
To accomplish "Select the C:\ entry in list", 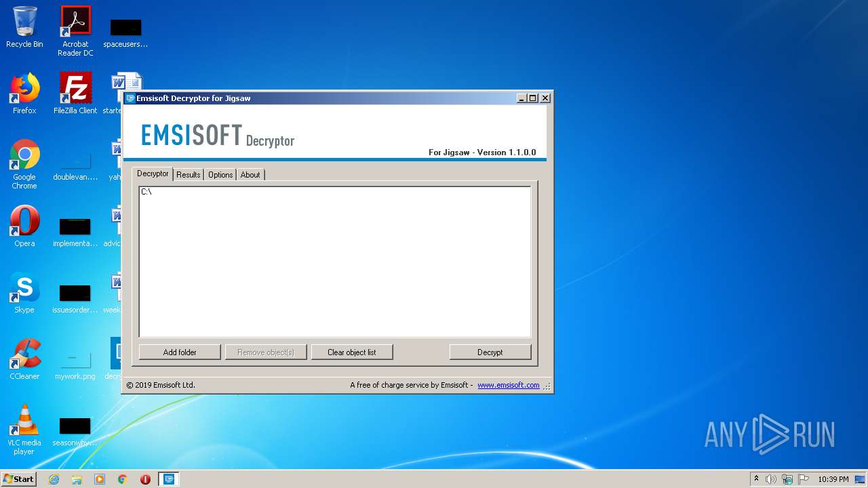I will [146, 192].
